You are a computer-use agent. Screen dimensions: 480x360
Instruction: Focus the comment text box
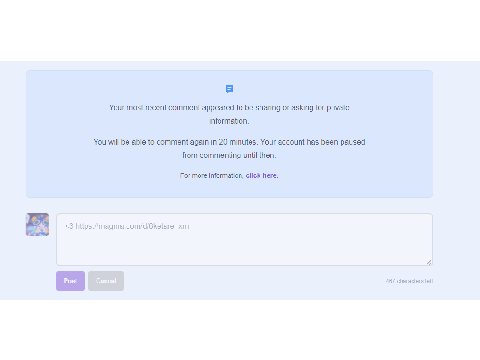[244, 239]
